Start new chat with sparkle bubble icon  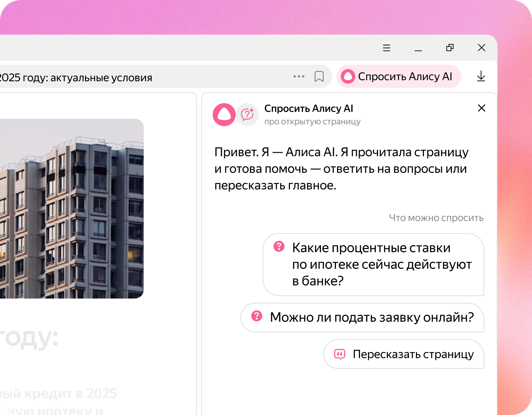(247, 115)
